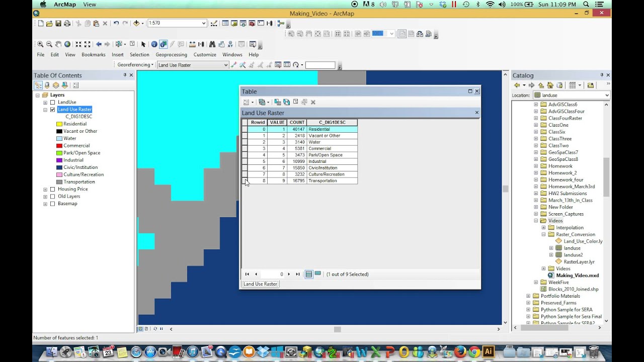Expand the Housing Price layer
The width and height of the screenshot is (644, 362).
(45, 189)
